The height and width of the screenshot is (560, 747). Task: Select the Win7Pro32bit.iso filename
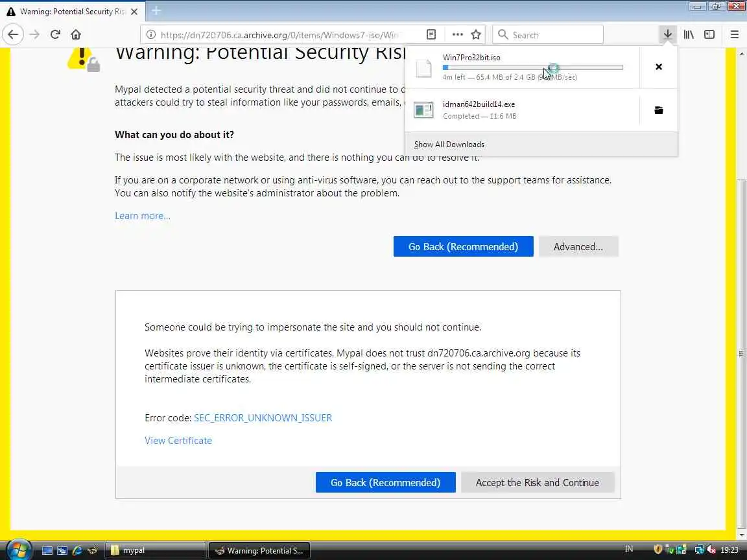click(471, 58)
